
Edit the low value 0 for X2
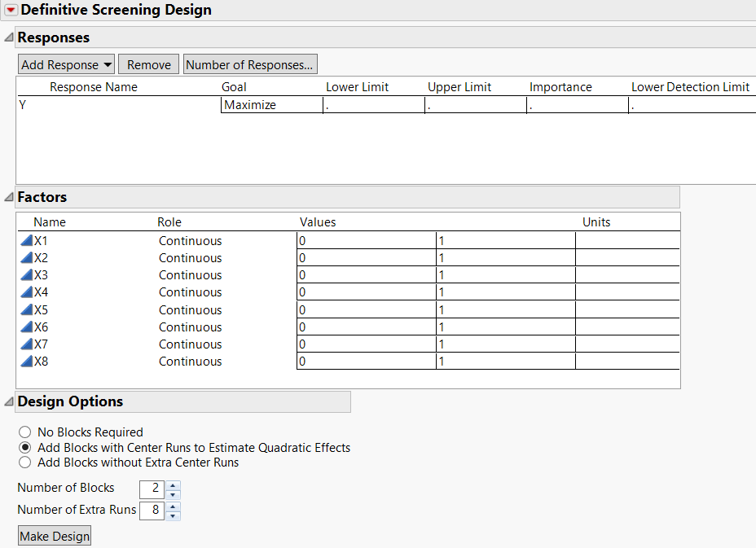(x=367, y=258)
